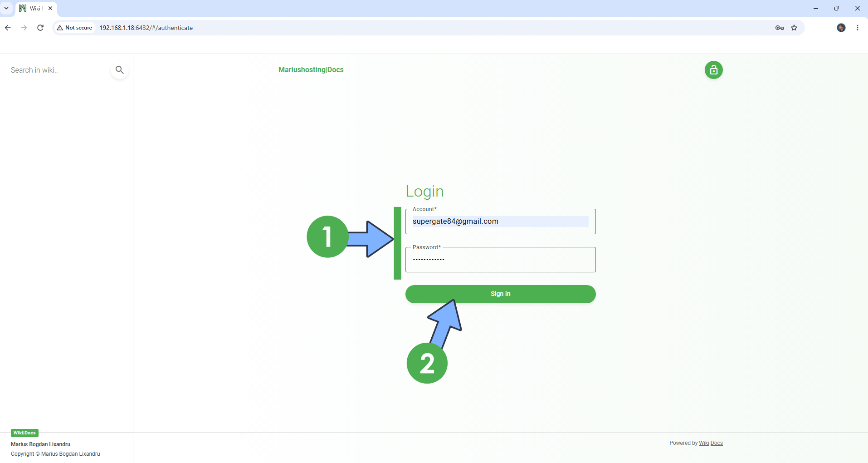Open the tab search dropdown arrow
Viewport: 868px width, 463px height.
(6, 8)
